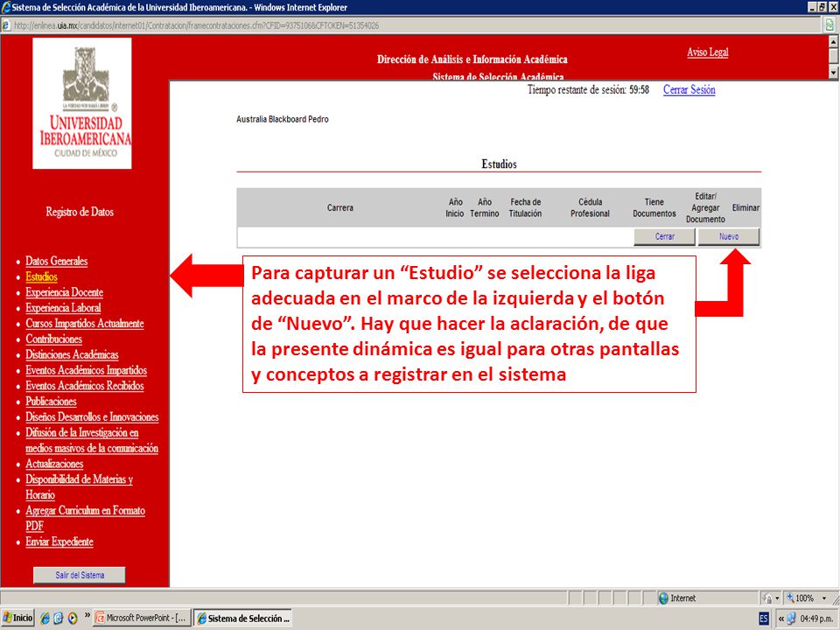Go to Publicaciones section
The image size is (840, 630).
click(51, 401)
